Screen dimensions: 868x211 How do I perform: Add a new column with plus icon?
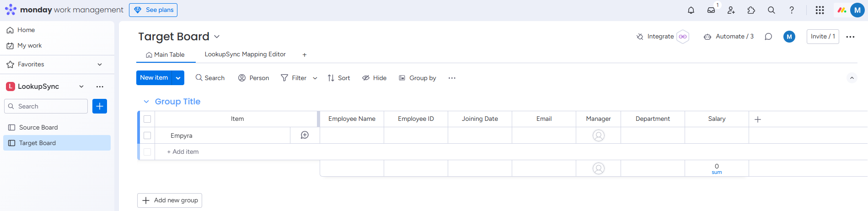click(758, 119)
